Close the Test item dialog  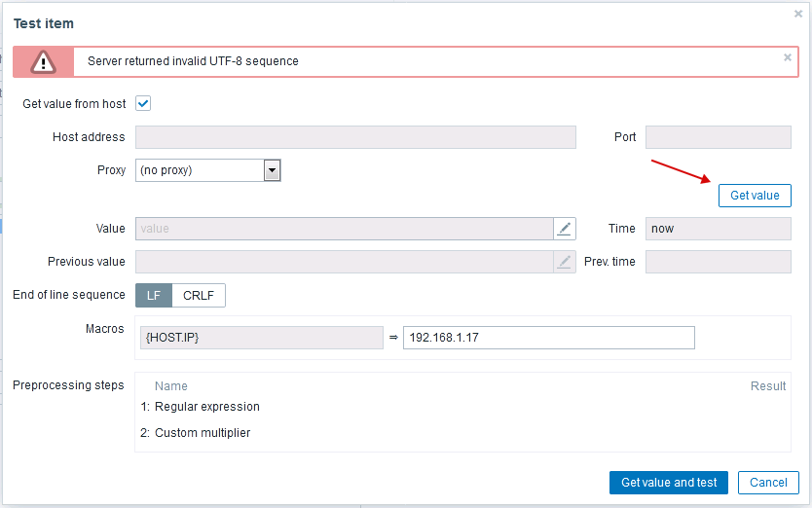tap(798, 14)
